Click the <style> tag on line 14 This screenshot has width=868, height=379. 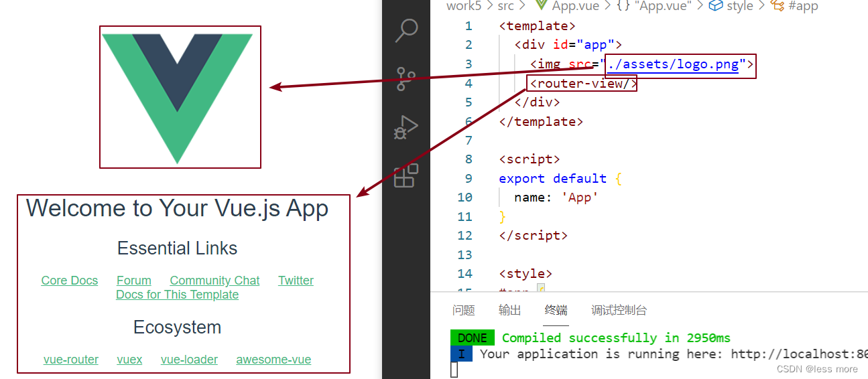coord(525,274)
